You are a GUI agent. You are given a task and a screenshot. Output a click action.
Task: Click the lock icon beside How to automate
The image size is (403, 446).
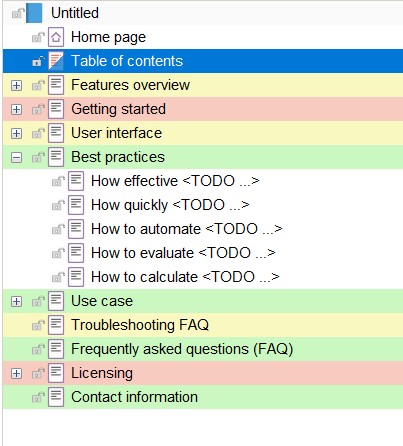click(x=58, y=229)
